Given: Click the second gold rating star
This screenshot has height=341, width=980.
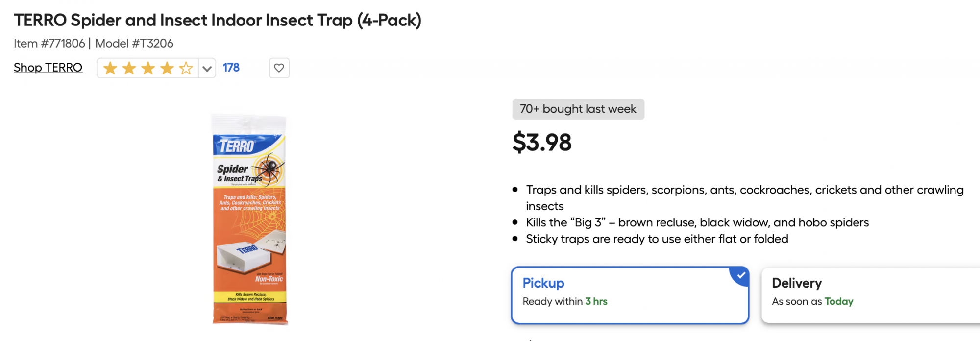Looking at the screenshot, I should point(129,68).
